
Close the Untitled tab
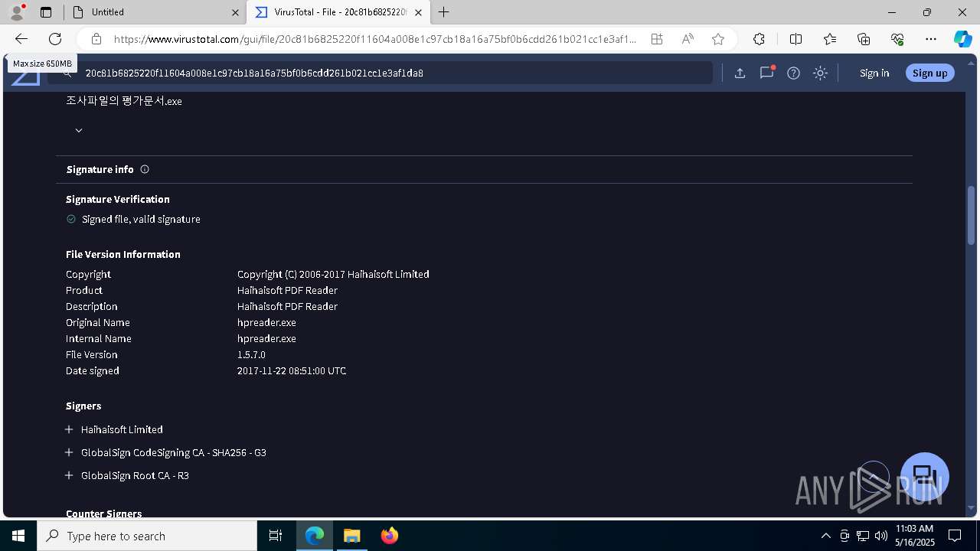point(236,12)
